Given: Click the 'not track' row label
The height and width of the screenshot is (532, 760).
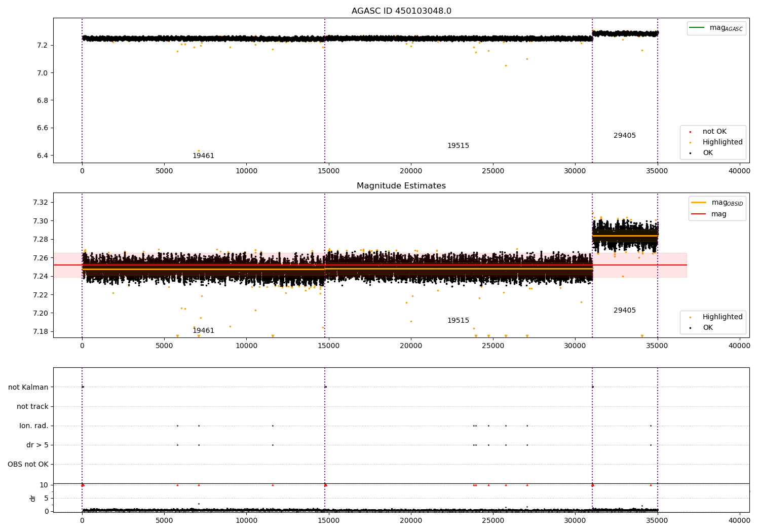Looking at the screenshot, I should coord(32,406).
